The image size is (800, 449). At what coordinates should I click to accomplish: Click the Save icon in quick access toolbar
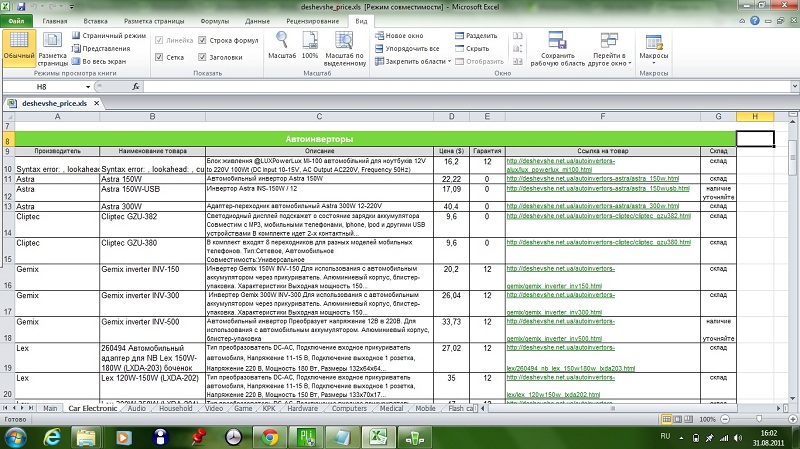[21, 7]
